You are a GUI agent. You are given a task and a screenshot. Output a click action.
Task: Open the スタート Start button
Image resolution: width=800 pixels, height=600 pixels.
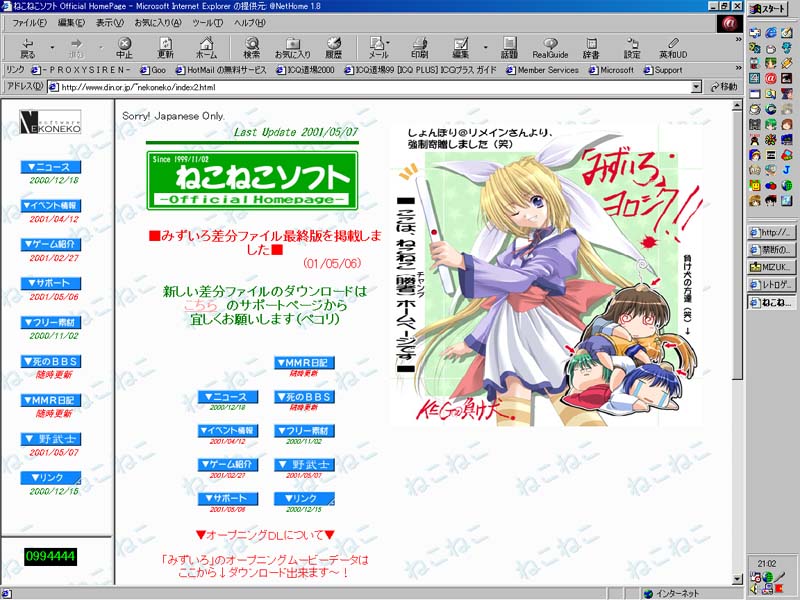(x=770, y=9)
